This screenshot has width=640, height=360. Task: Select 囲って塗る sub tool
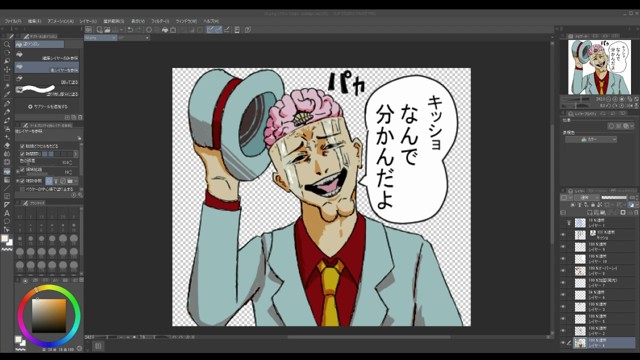[47, 80]
